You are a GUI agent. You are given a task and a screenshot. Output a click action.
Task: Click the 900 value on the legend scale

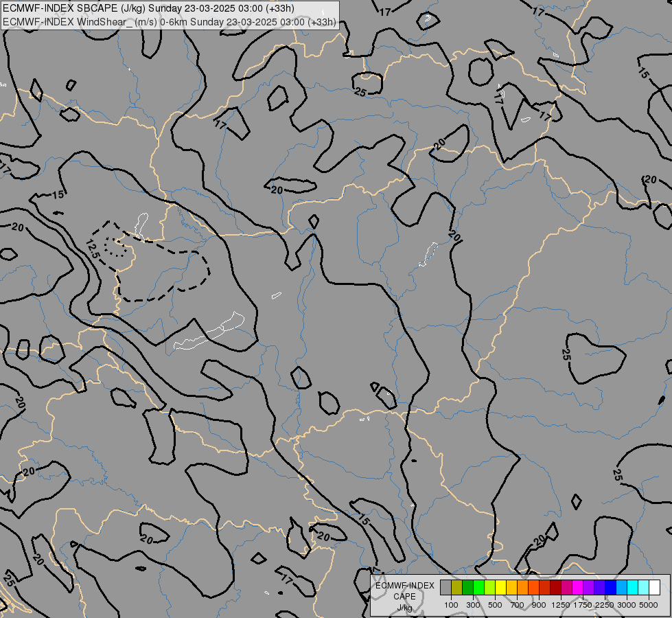click(539, 605)
